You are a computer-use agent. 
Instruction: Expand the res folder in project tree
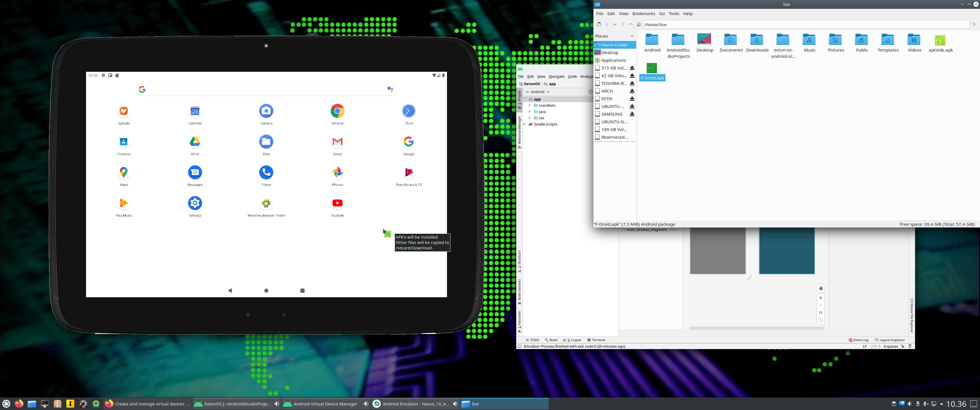click(x=530, y=118)
